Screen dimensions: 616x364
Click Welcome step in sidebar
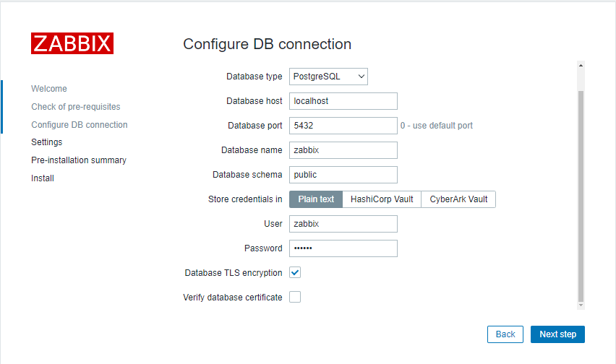[49, 89]
